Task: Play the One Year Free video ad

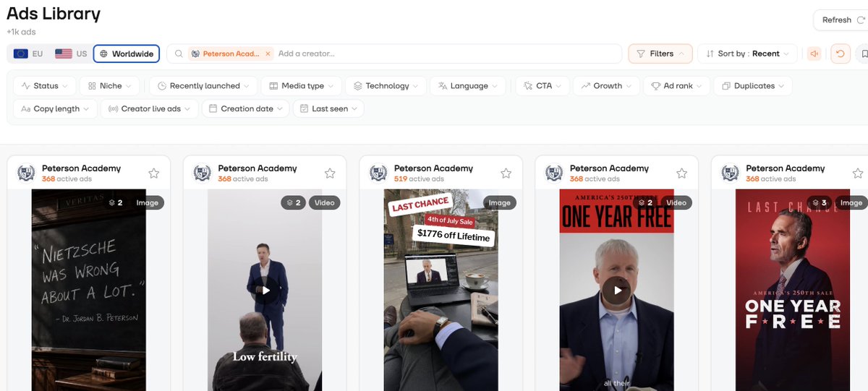Action: tap(617, 291)
